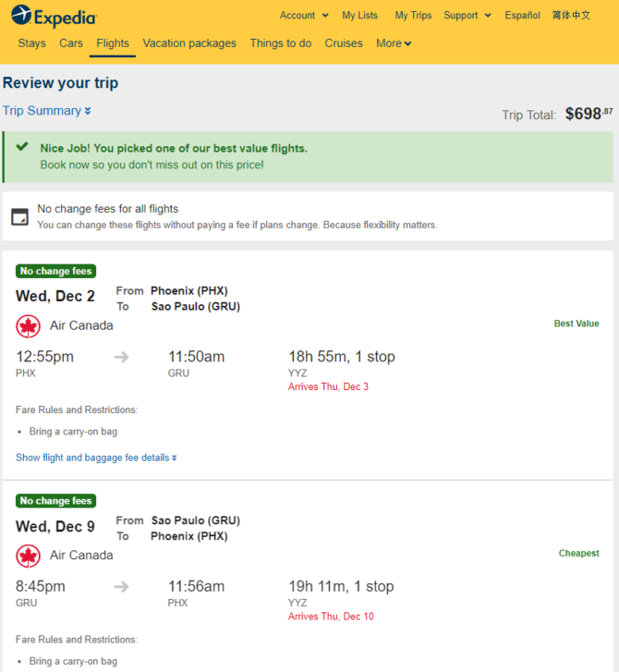
Task: Click the Air Canada logo on Dec 2 flight
Action: pos(29,326)
